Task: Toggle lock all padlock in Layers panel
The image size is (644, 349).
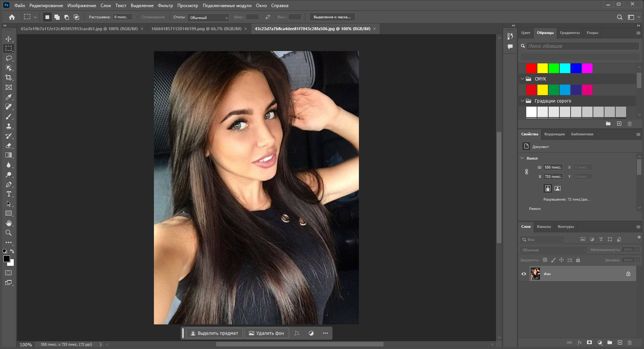Action: pos(578,260)
